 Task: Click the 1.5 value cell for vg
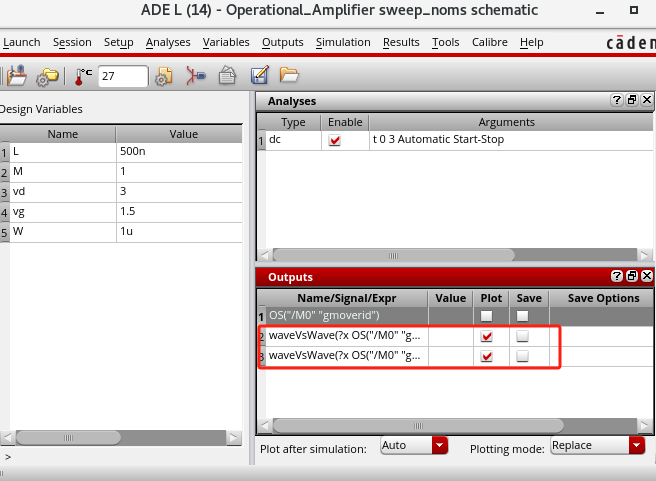point(179,212)
